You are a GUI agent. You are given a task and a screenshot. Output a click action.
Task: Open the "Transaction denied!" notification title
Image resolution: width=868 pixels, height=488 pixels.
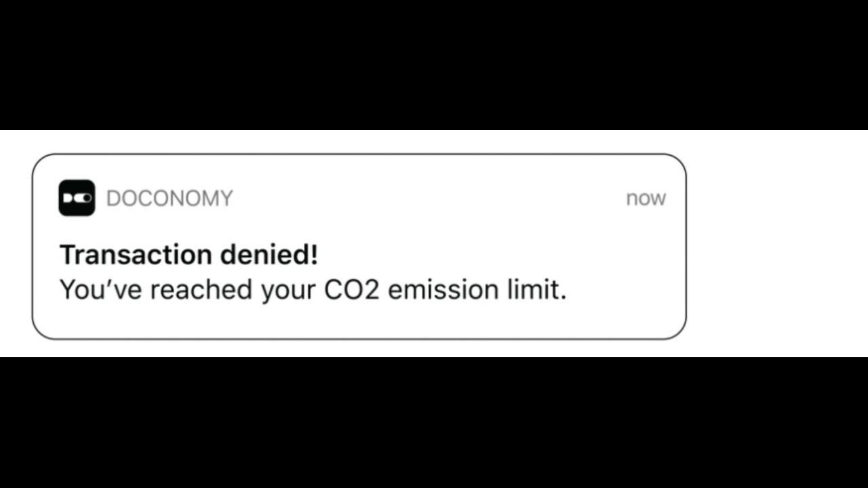pos(189,255)
